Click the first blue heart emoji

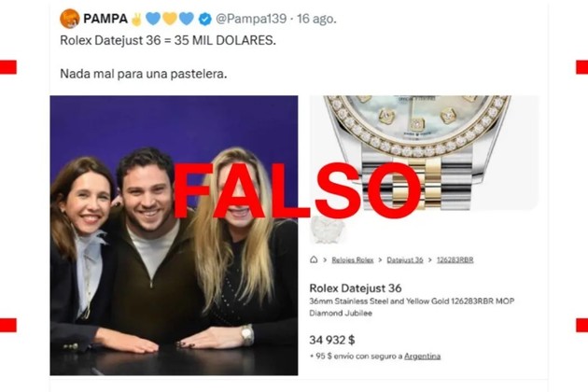point(153,19)
